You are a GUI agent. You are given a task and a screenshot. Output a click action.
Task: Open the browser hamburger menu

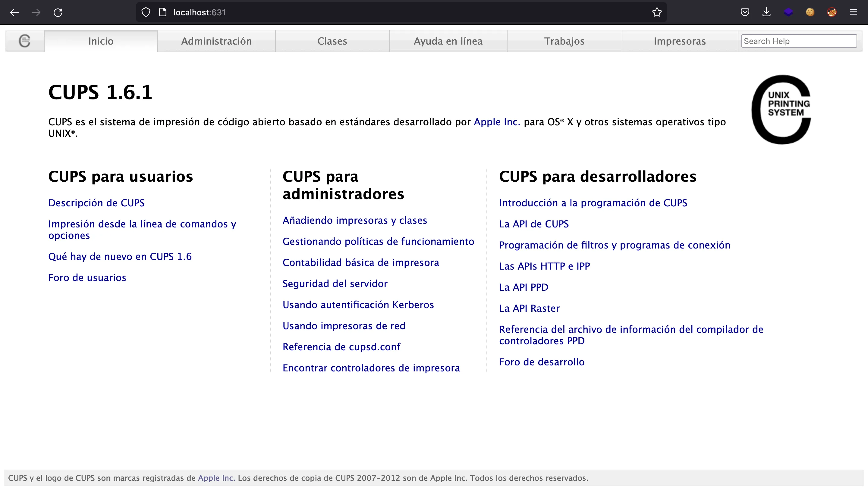[x=854, y=12]
